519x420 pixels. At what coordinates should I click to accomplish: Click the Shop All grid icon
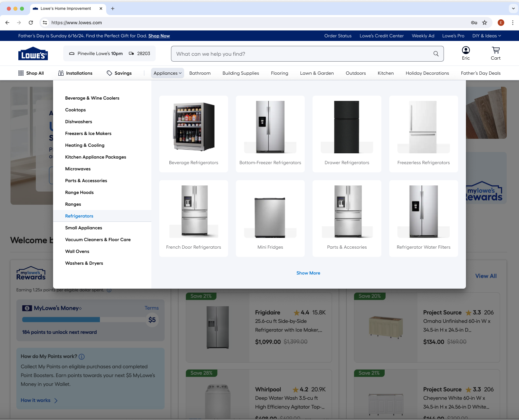point(21,73)
